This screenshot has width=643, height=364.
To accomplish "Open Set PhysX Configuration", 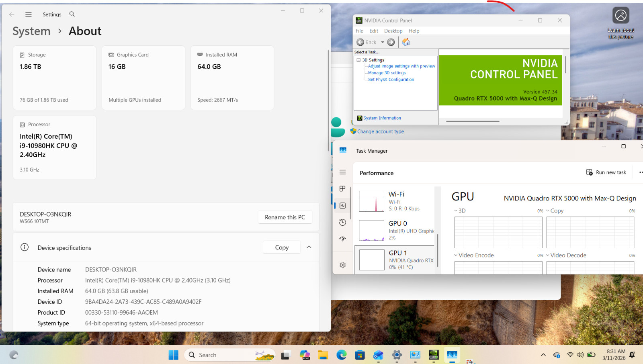I will tap(391, 80).
